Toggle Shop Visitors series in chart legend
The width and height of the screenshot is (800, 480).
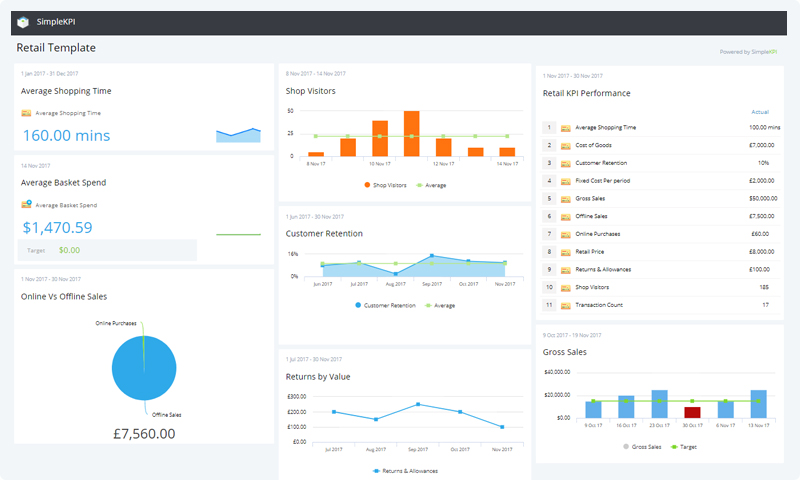[386, 185]
